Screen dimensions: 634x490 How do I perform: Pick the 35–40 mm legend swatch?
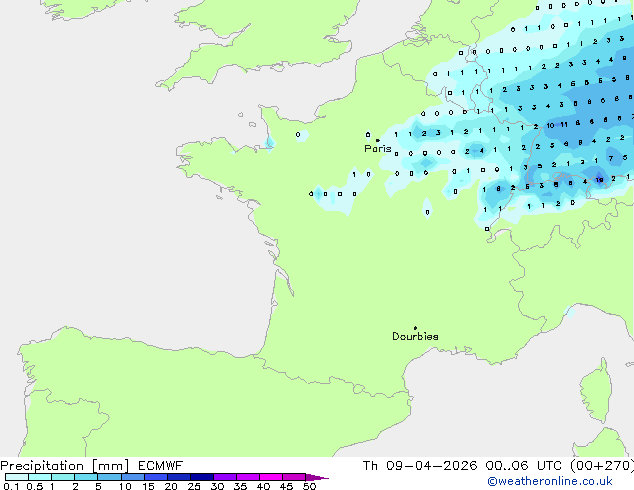pos(247,477)
